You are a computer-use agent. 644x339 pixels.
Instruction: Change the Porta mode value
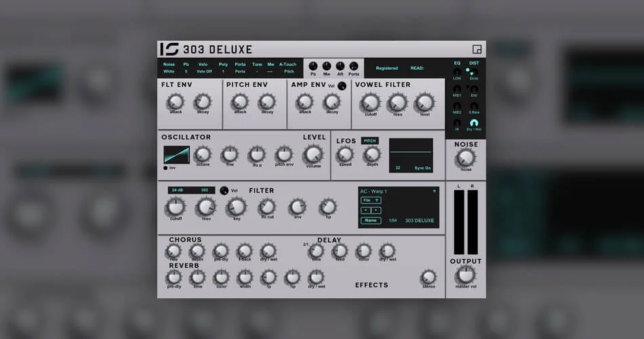[x=240, y=71]
